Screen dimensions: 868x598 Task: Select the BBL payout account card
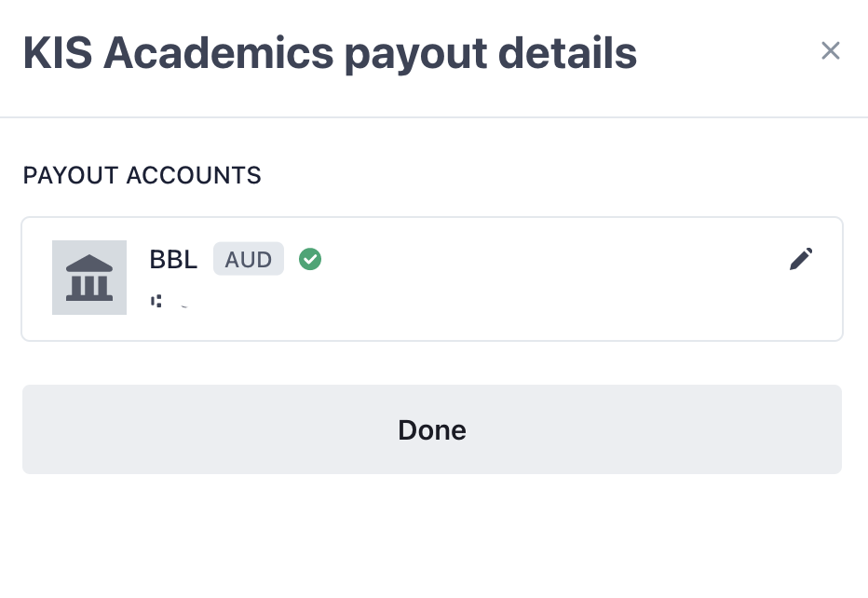click(x=432, y=279)
